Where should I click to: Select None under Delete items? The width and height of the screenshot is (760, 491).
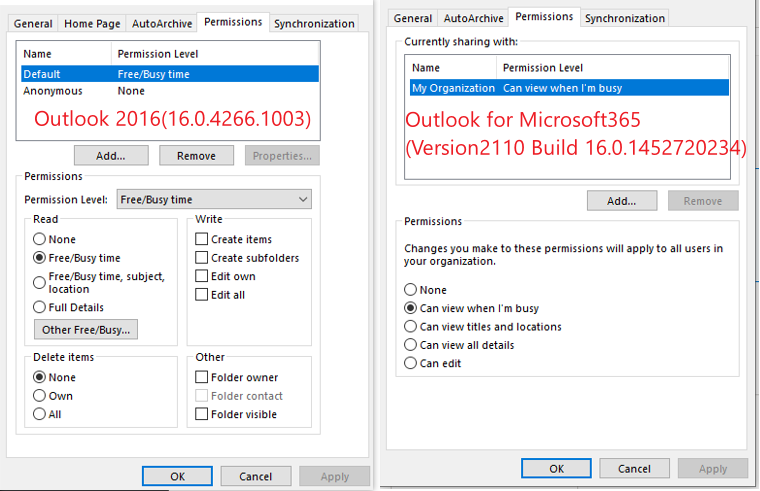point(54,377)
